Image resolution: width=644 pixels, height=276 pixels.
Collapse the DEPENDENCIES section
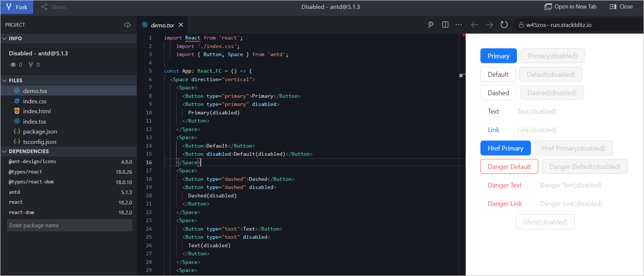[x=69, y=151]
